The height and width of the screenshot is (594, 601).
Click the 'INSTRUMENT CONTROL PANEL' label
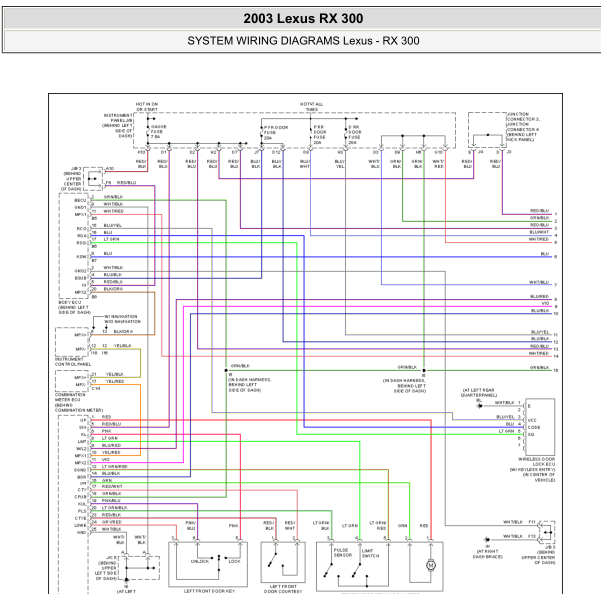pos(73,361)
